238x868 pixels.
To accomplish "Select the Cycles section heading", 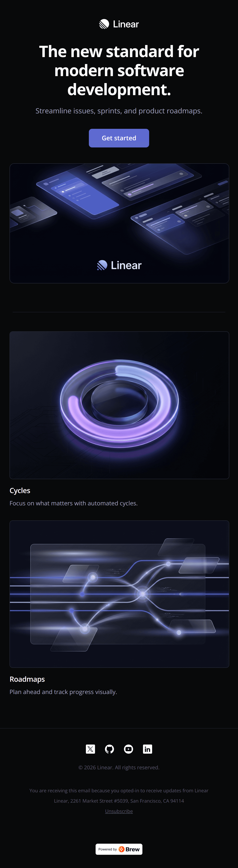I will [20, 491].
